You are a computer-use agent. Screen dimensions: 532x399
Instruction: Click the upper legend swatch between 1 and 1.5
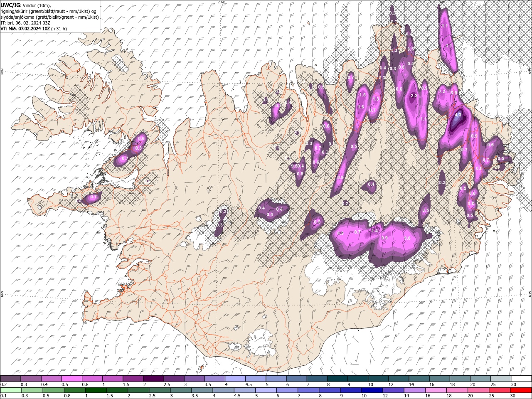(x=113, y=379)
